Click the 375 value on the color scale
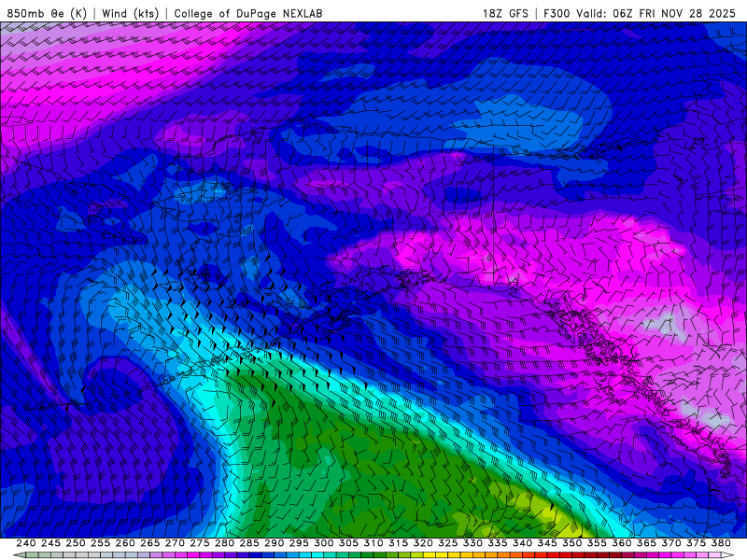 pos(695,543)
